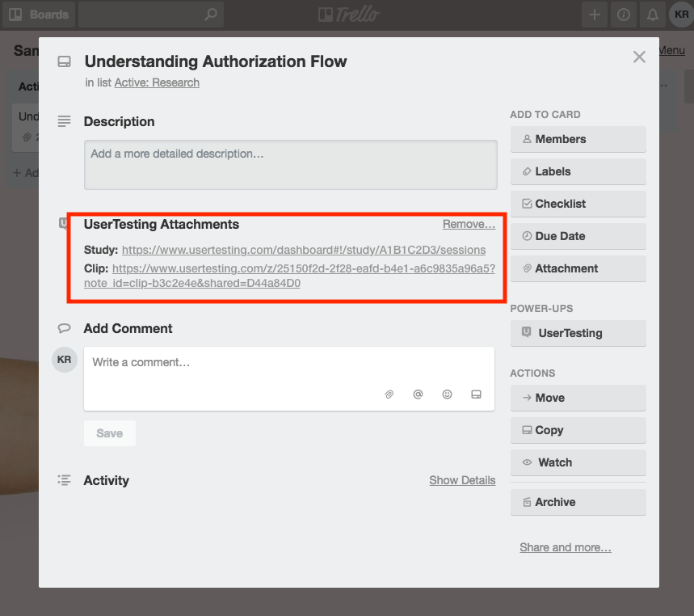Add an Attachment to the card

tap(578, 268)
